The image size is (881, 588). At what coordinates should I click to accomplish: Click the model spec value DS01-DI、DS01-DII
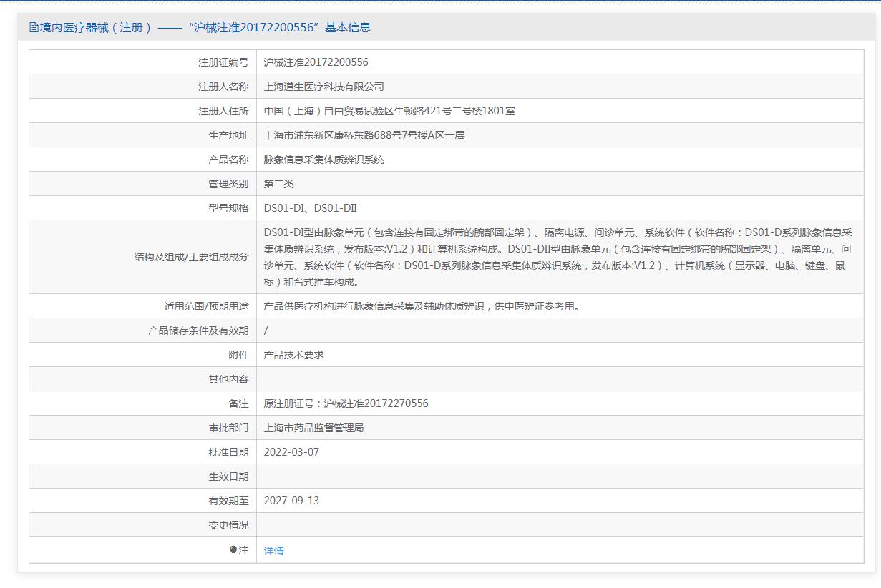310,208
